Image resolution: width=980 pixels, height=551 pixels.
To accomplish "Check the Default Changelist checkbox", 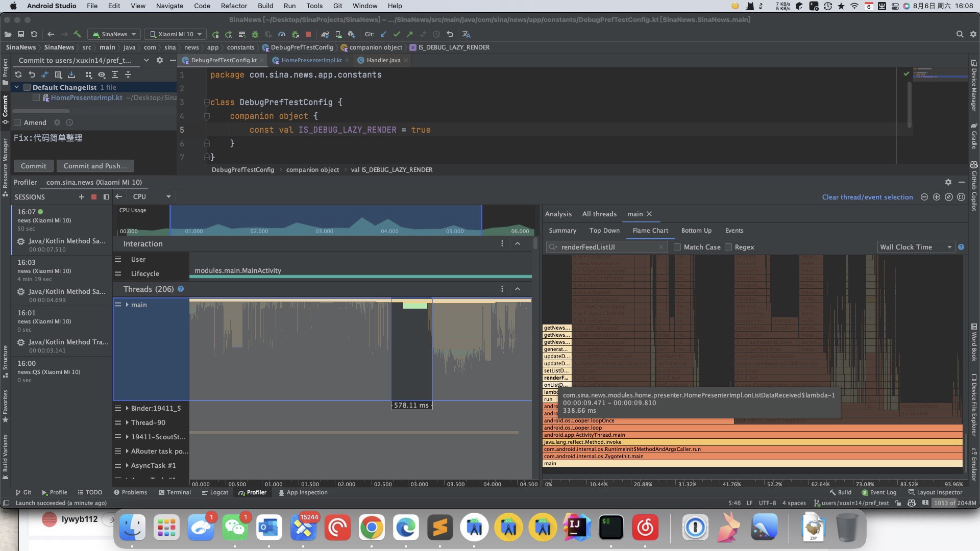I will [x=27, y=87].
